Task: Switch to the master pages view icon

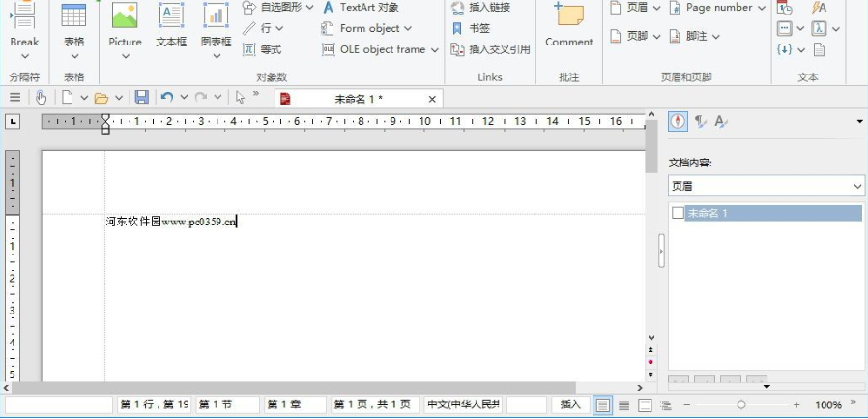Action: [x=646, y=404]
